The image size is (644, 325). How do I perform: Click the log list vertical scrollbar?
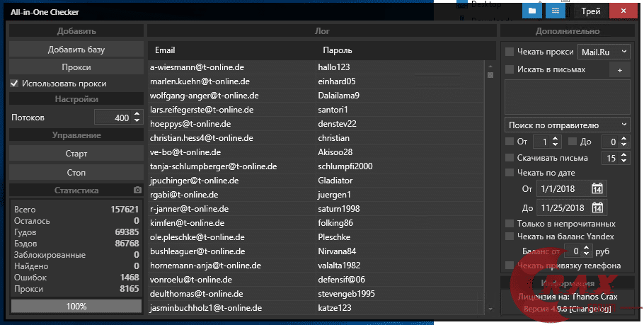[x=489, y=184]
